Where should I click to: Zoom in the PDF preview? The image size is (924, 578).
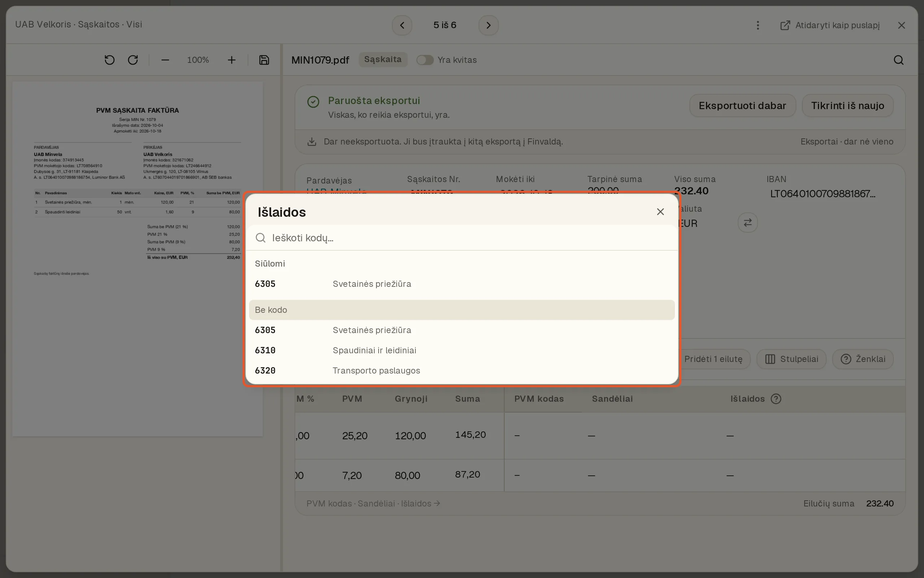point(231,60)
